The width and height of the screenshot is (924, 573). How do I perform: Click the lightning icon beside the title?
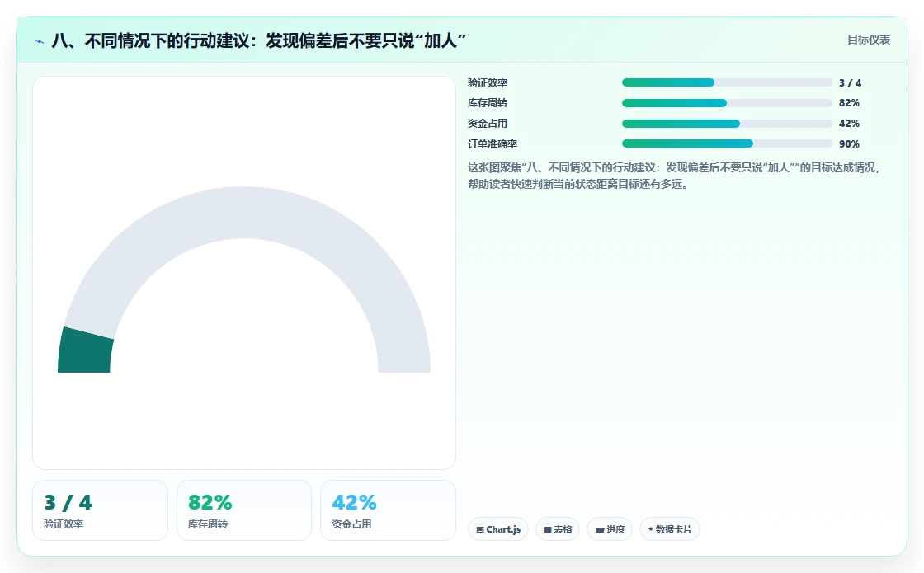(x=40, y=41)
